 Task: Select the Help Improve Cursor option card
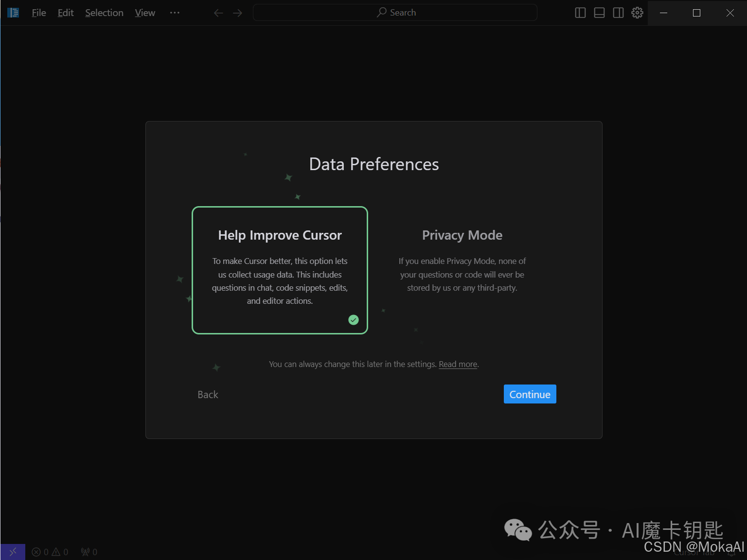(x=280, y=270)
